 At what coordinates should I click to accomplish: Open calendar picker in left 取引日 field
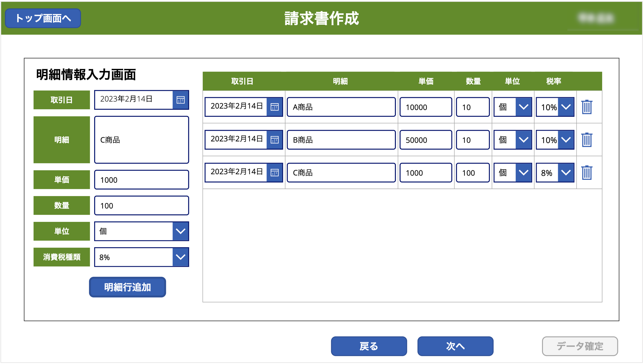pos(181,100)
